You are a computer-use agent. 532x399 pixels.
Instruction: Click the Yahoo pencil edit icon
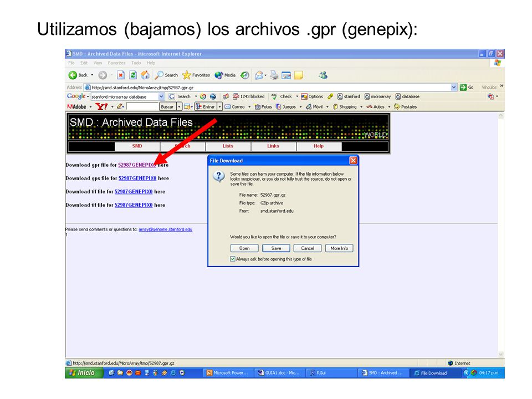(x=120, y=107)
